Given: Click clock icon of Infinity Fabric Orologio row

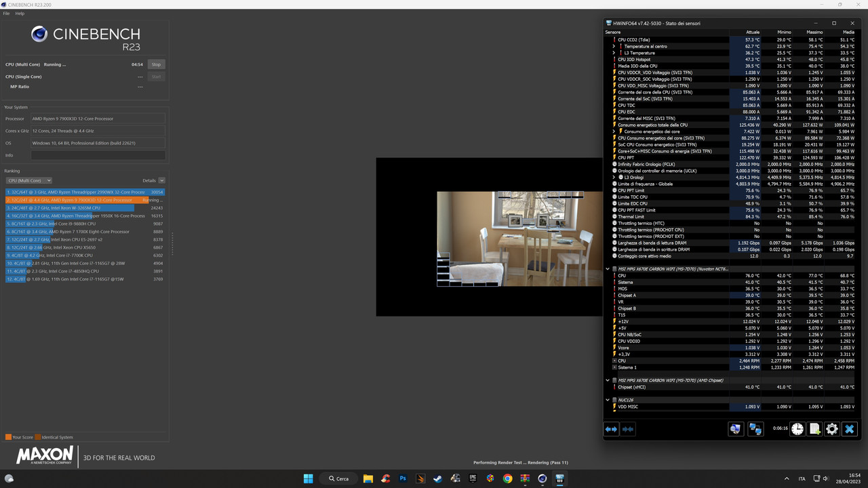Looking at the screenshot, I should (x=614, y=164).
